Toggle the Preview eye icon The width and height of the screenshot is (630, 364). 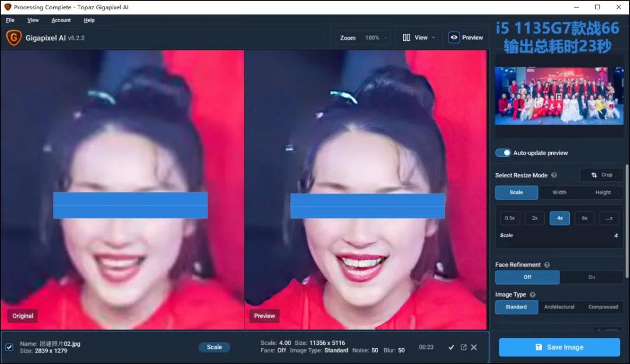pyautogui.click(x=454, y=37)
